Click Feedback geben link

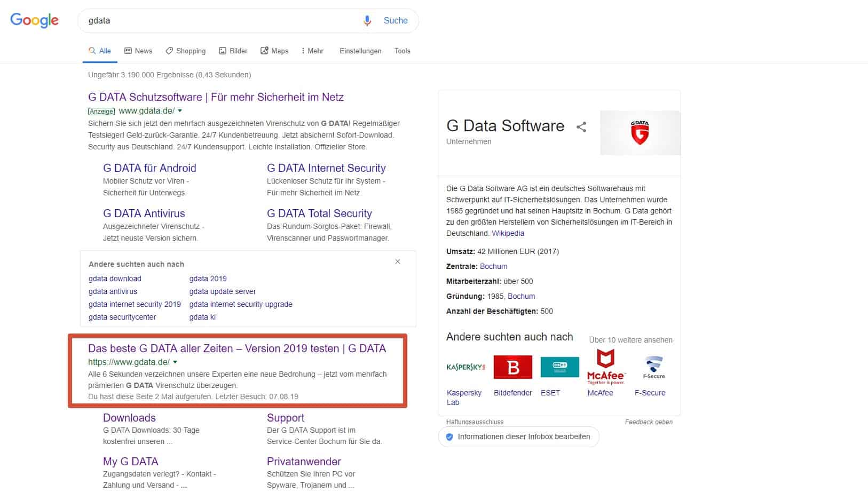pyautogui.click(x=649, y=422)
